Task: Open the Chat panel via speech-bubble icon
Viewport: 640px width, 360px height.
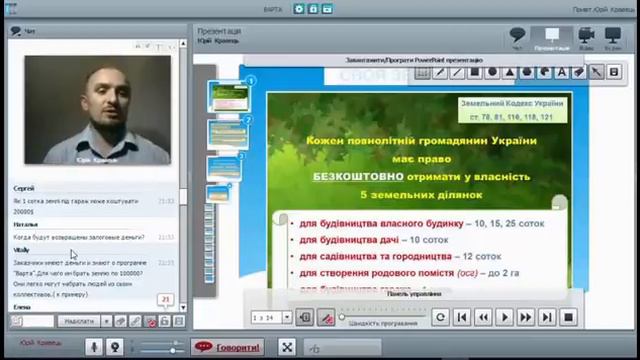Action: click(517, 38)
